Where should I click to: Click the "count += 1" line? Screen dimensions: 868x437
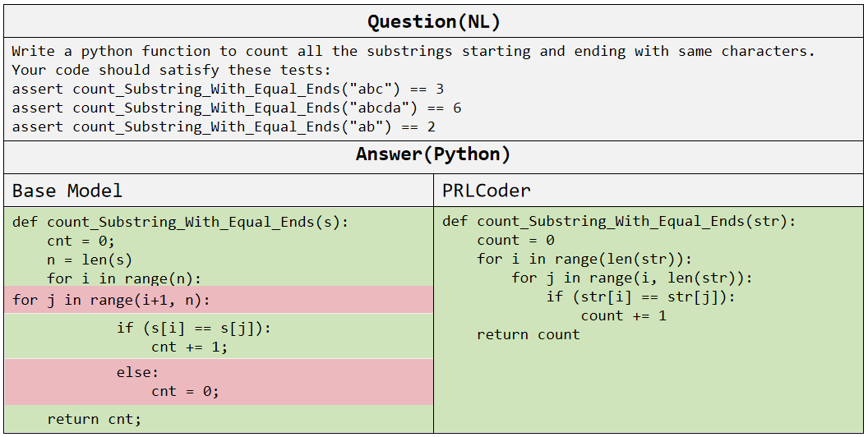(623, 315)
